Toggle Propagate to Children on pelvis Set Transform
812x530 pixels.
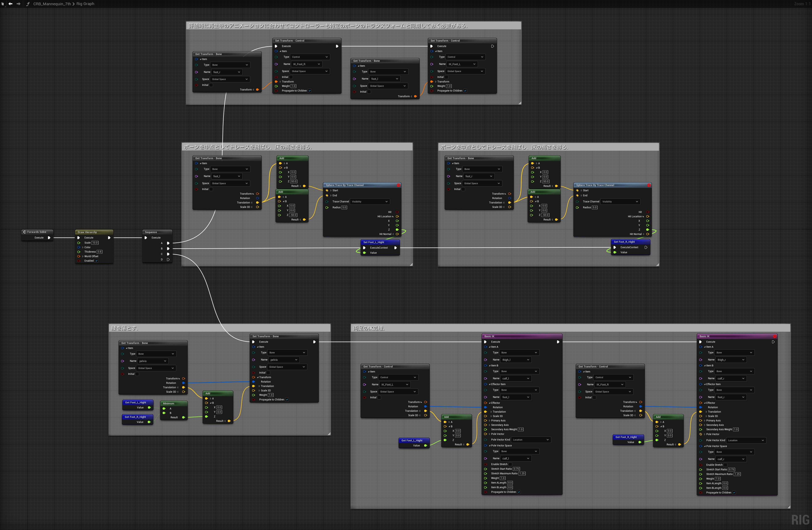tap(287, 400)
